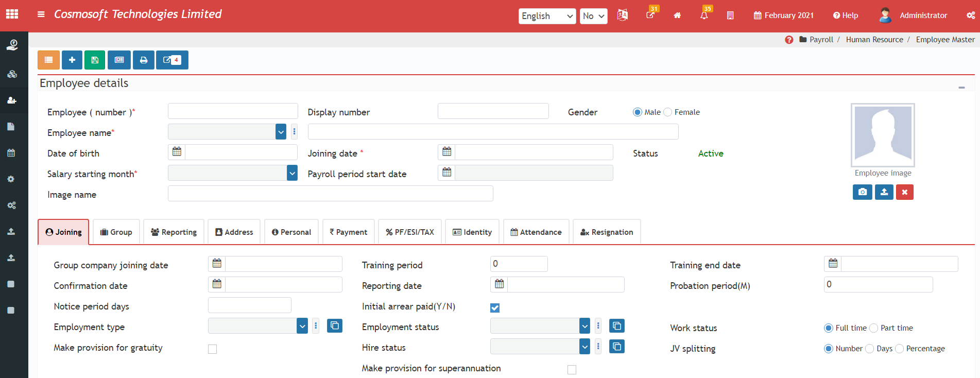Image resolution: width=980 pixels, height=378 pixels.
Task: Click the Notice period days field
Action: tap(250, 305)
